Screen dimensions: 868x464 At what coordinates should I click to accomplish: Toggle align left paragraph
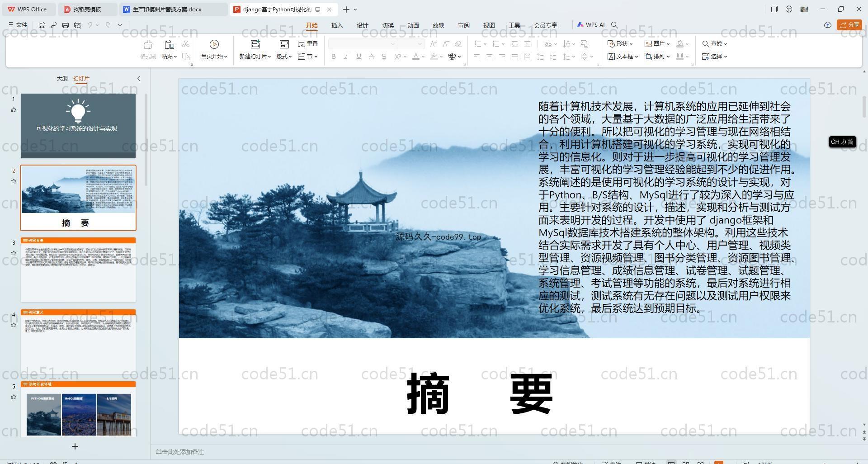476,57
